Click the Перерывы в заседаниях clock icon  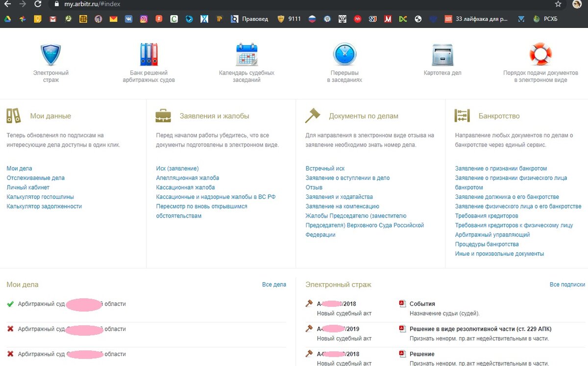[344, 54]
